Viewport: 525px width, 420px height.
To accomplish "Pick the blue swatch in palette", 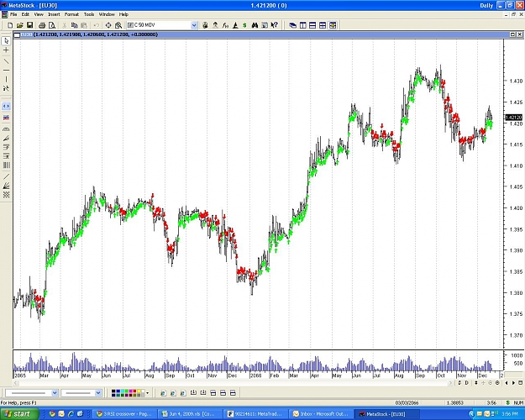I will 118,391.
